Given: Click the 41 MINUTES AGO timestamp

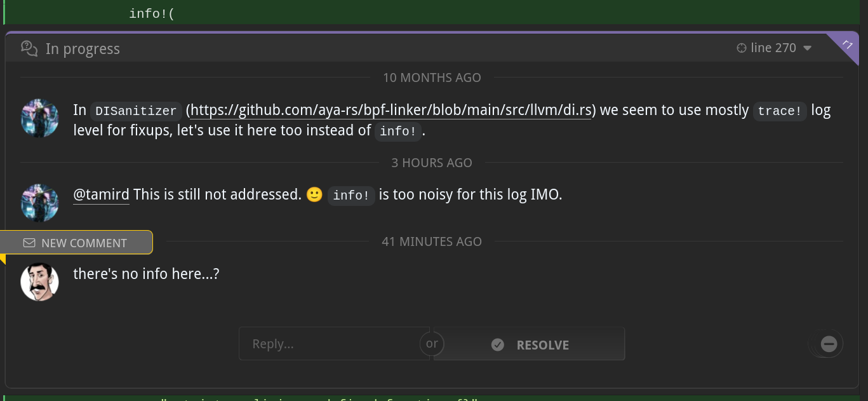Looking at the screenshot, I should [432, 241].
